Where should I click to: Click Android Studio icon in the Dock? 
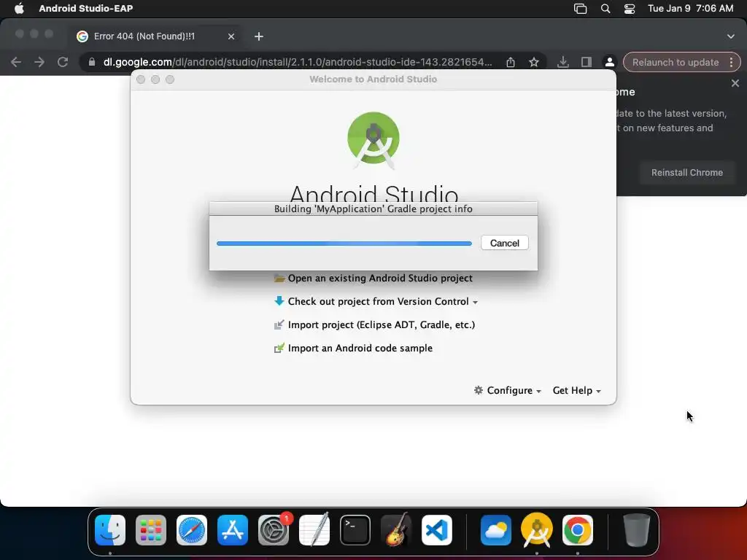pos(537,530)
